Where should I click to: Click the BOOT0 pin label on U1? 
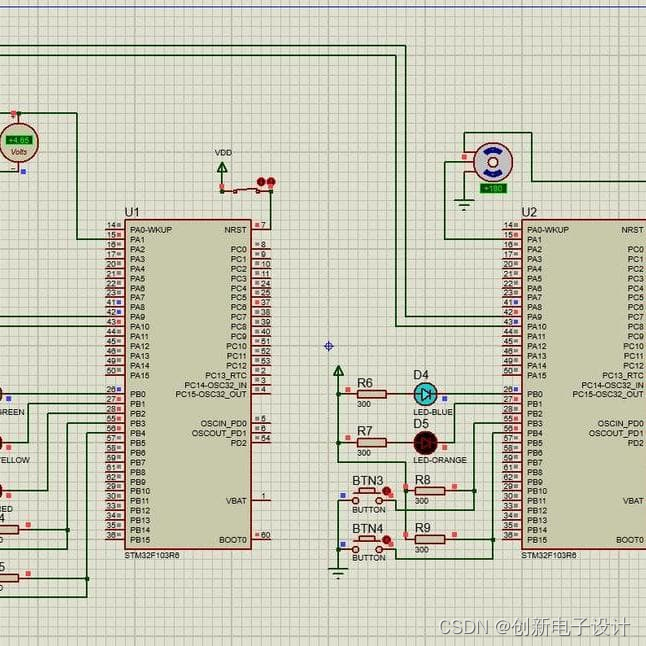click(x=233, y=540)
